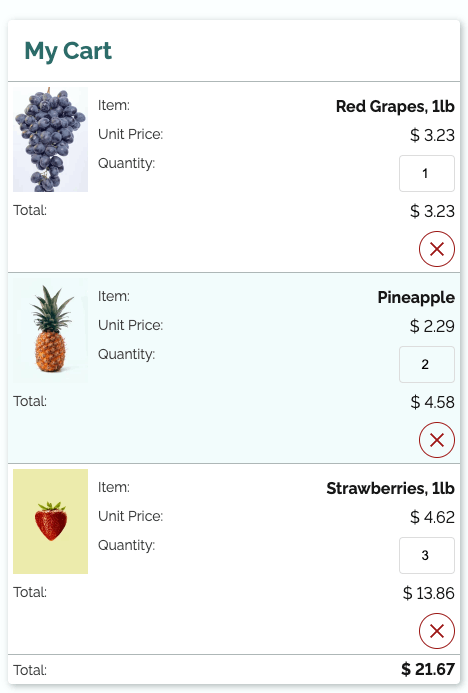The image size is (468, 693).
Task: Click the Strawberries quantity field
Action: tap(427, 555)
